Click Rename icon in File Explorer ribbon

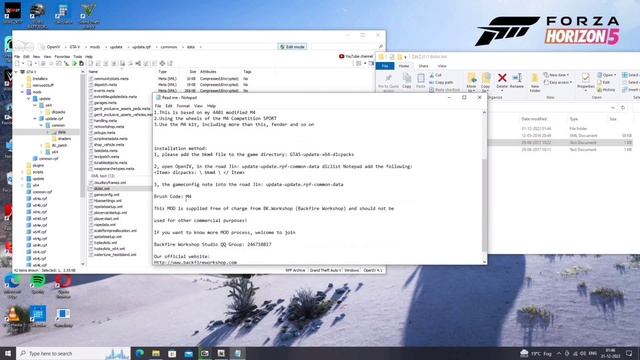tap(517, 80)
